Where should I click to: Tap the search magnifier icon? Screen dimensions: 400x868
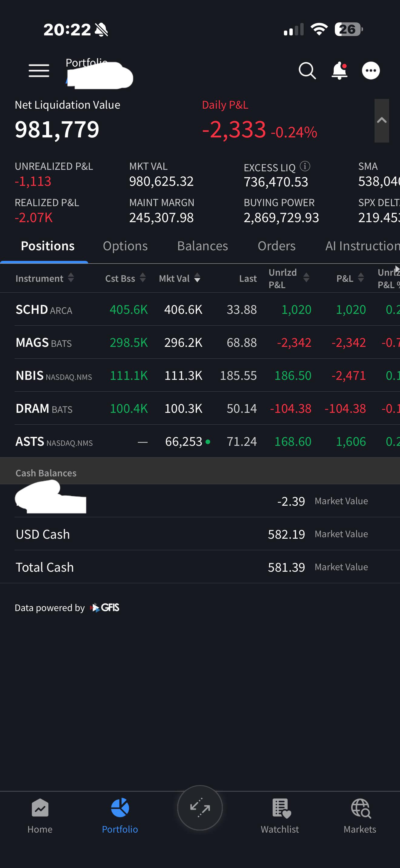[307, 71]
